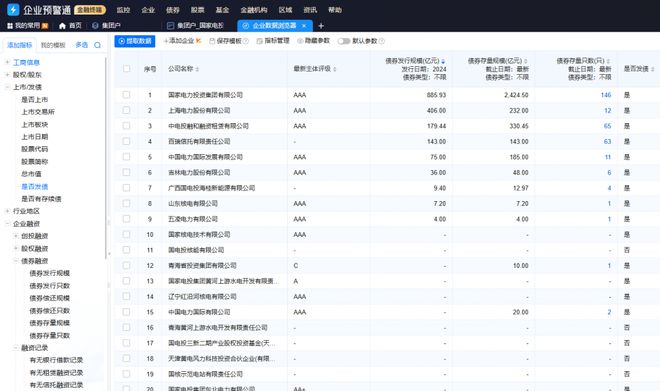
Task: Click the 保存模板 save icon
Action: pos(212,41)
